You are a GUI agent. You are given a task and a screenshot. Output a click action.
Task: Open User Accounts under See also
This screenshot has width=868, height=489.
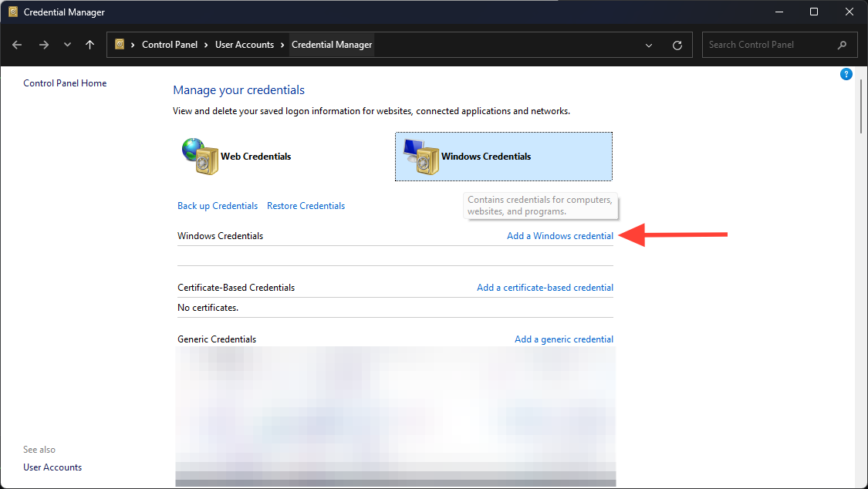coord(52,467)
